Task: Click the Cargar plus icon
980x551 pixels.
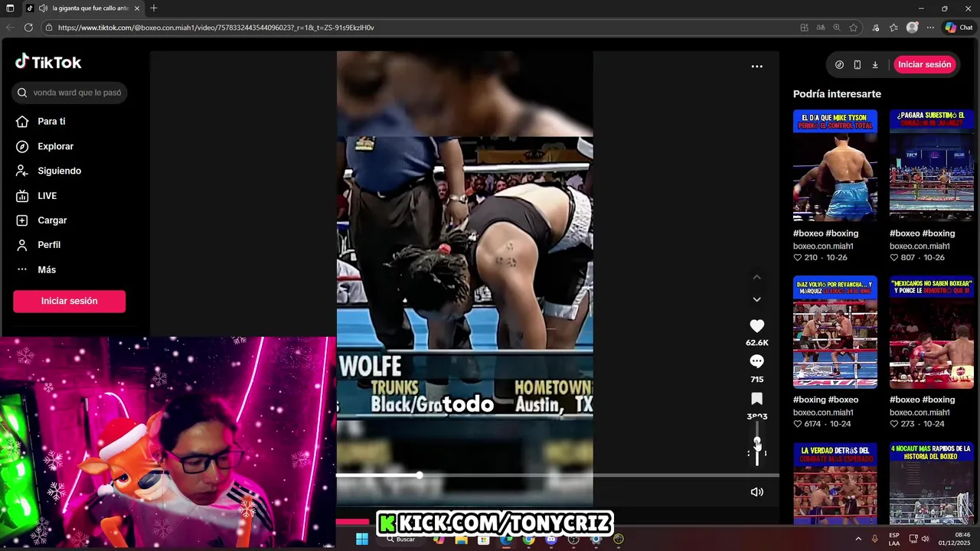Action: [22, 220]
